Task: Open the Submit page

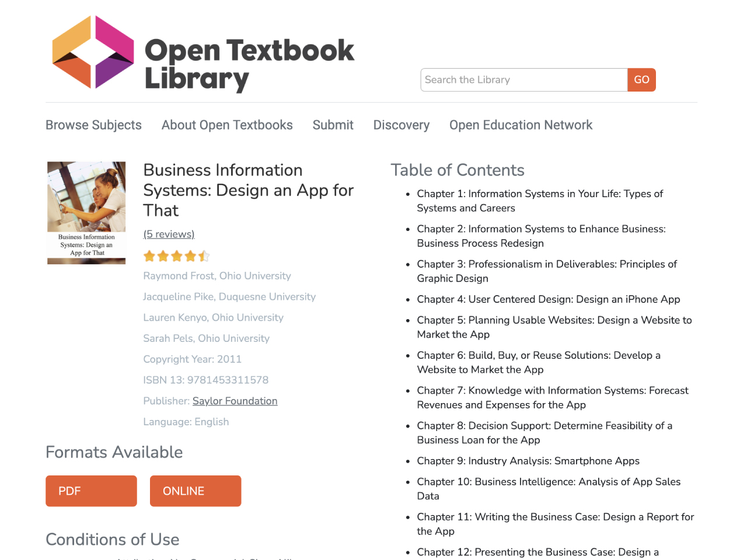Action: pyautogui.click(x=333, y=125)
